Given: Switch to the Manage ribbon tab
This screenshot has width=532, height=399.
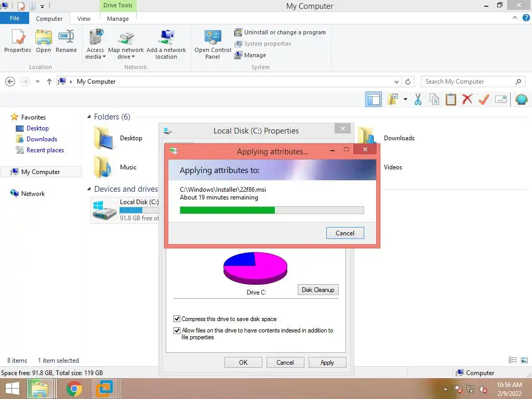Looking at the screenshot, I should (x=118, y=19).
